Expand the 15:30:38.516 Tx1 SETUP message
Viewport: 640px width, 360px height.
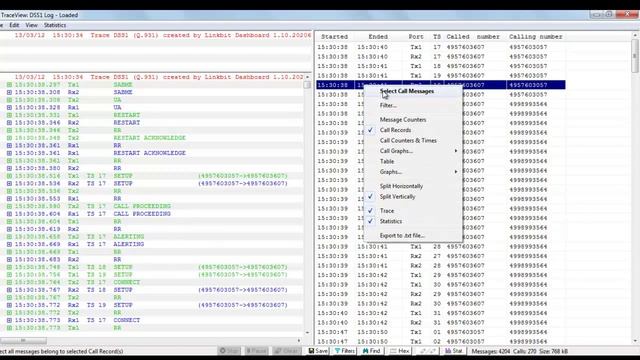(9, 176)
